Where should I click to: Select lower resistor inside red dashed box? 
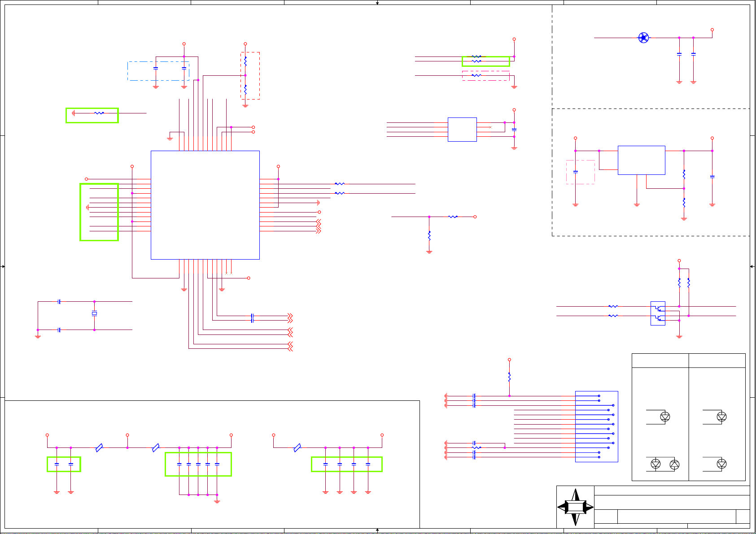coord(245,90)
